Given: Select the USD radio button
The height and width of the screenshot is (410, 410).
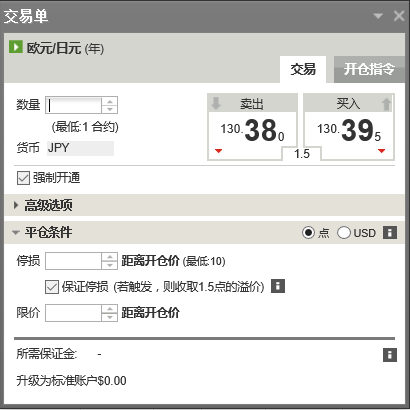Looking at the screenshot, I should coord(344,232).
